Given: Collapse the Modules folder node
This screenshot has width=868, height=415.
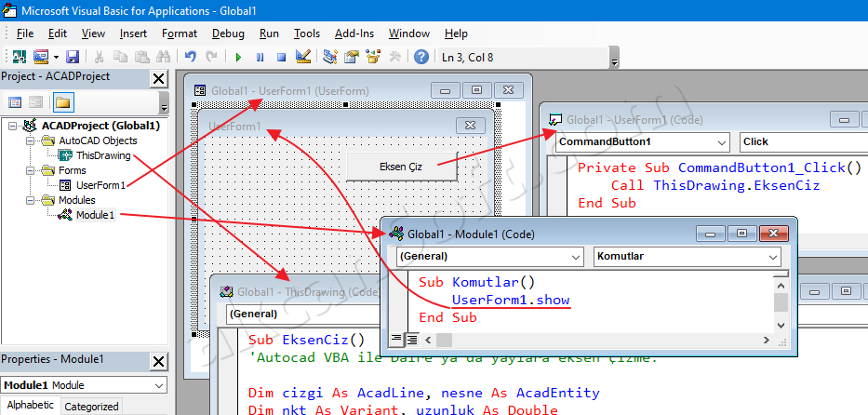Looking at the screenshot, I should pyautogui.click(x=30, y=201).
